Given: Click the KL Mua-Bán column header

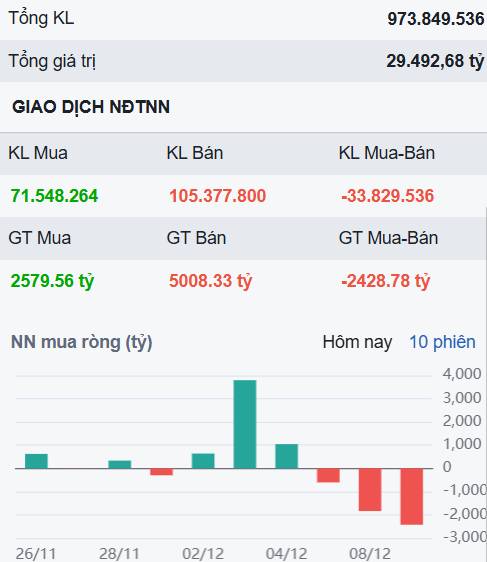Looking at the screenshot, I should coord(387,153).
